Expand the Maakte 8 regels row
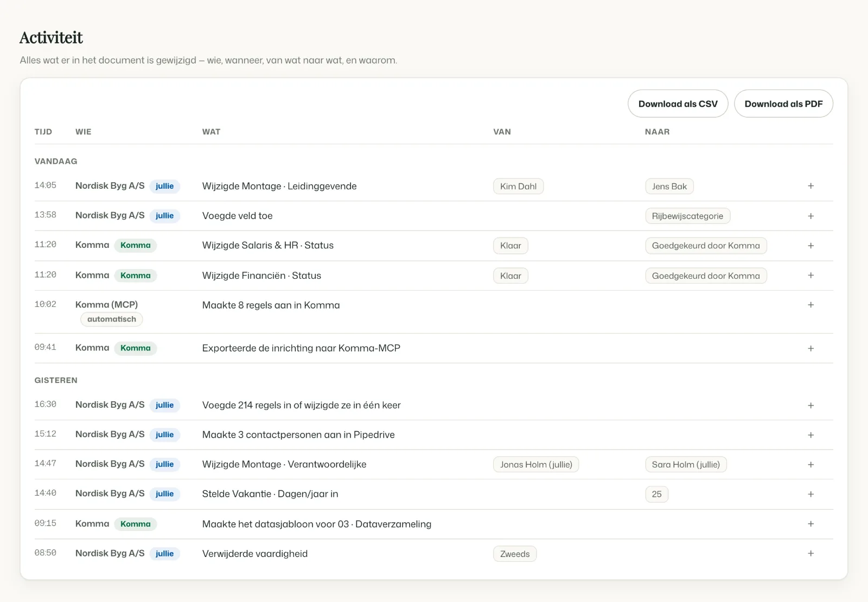This screenshot has height=602, width=868. (810, 305)
